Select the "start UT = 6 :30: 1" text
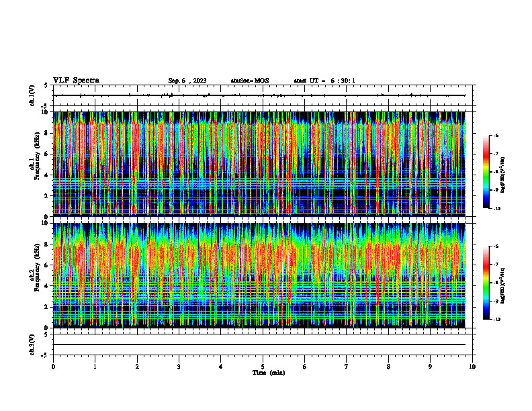The image size is (532, 411). 324,81
